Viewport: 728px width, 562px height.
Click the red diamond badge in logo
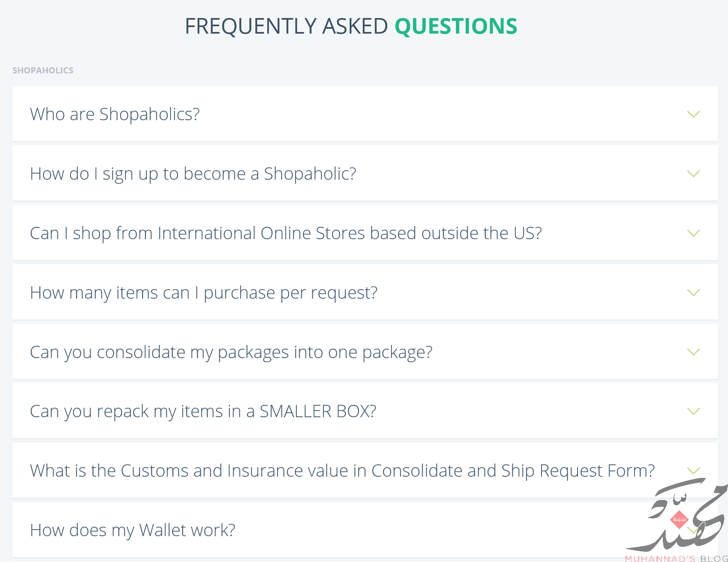pos(679,519)
